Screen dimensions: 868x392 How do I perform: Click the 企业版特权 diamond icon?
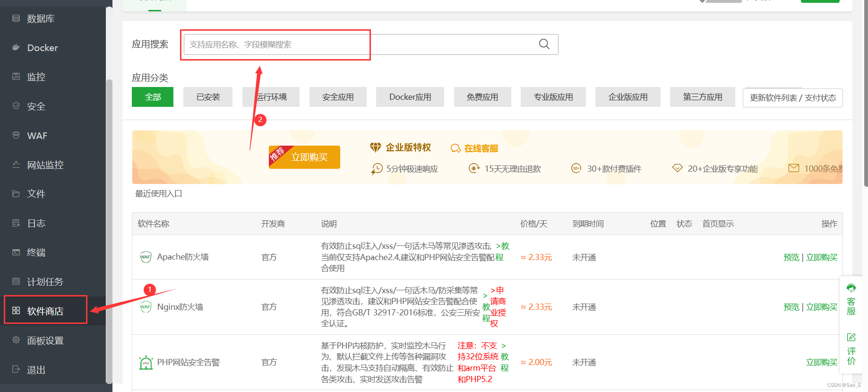375,148
